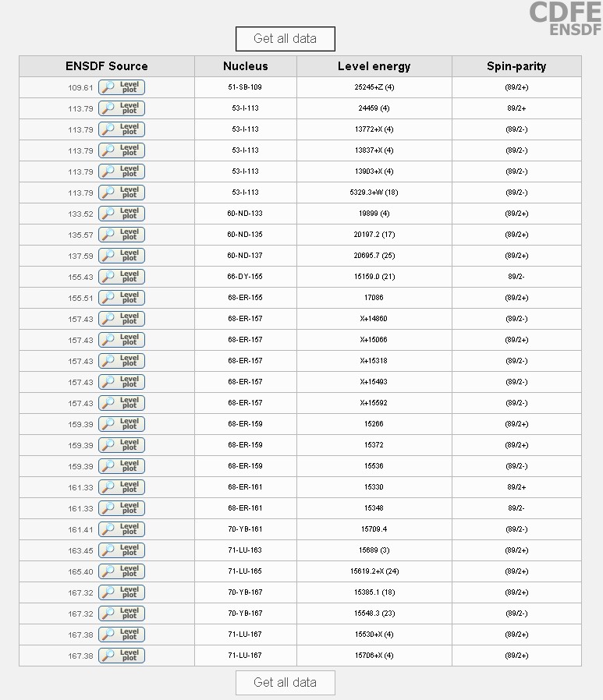The height and width of the screenshot is (700, 603).
Task: Select level energy 19899 (4)
Action: click(374, 214)
